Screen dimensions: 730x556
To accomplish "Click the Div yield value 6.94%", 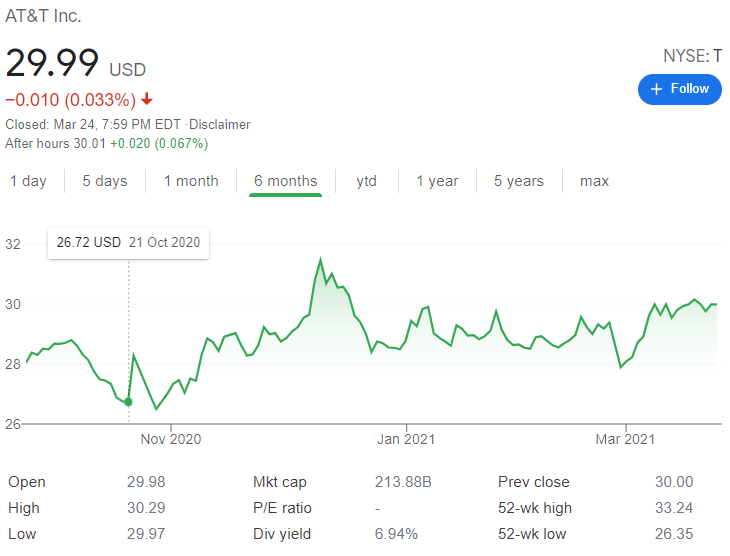I will click(396, 534).
